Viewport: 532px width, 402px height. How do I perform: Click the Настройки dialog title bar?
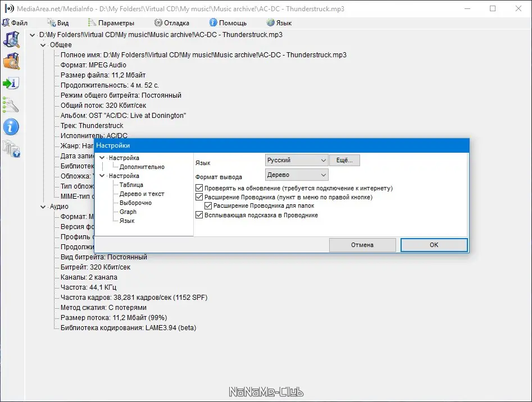point(281,145)
